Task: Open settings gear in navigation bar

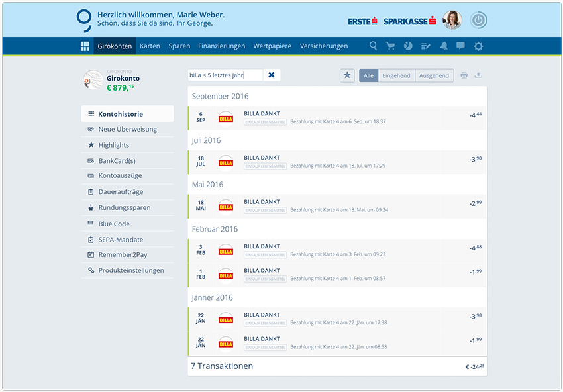Action: pos(478,46)
